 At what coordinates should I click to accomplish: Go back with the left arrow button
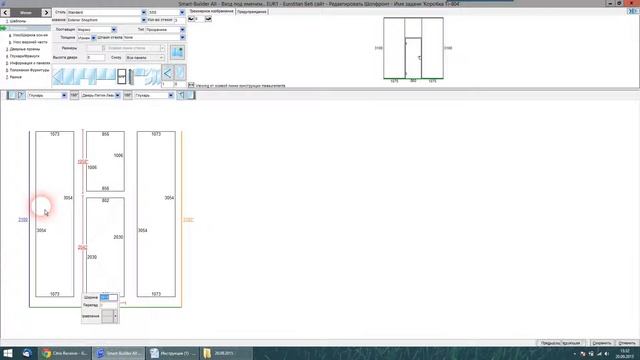point(5,13)
